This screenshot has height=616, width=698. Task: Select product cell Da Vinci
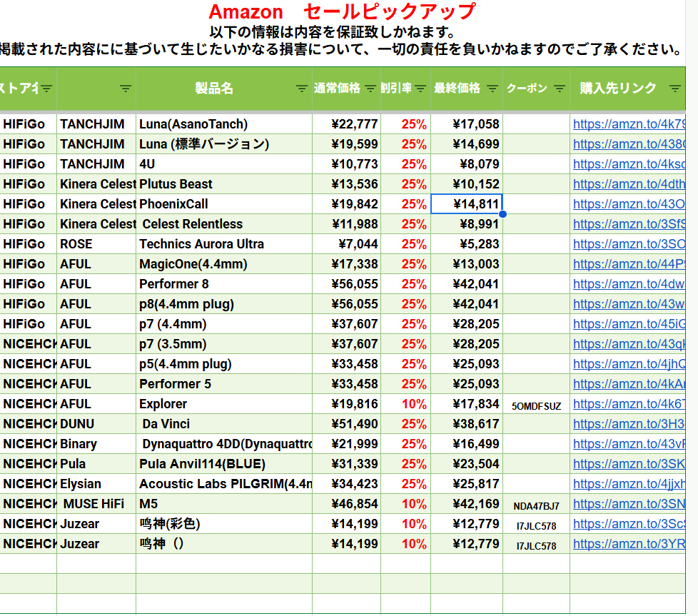224,424
